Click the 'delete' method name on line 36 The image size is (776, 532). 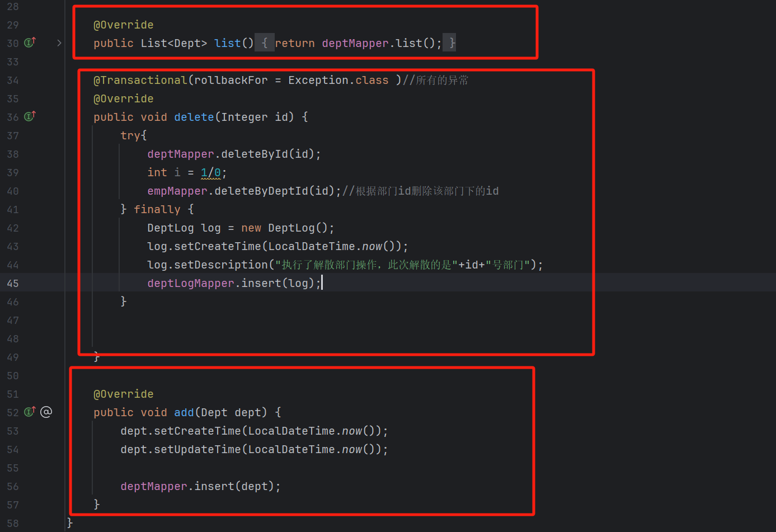click(194, 117)
